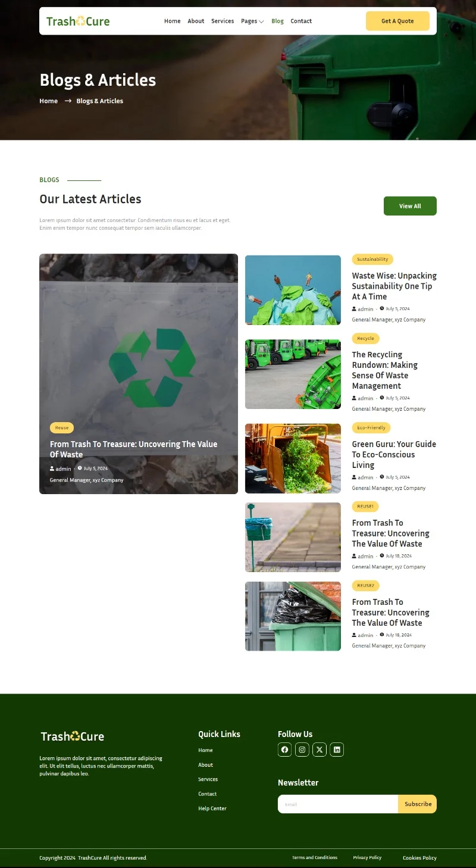Viewport: 476px width, 868px height.
Task: Open the green trucks article thumbnail
Action: point(293,374)
